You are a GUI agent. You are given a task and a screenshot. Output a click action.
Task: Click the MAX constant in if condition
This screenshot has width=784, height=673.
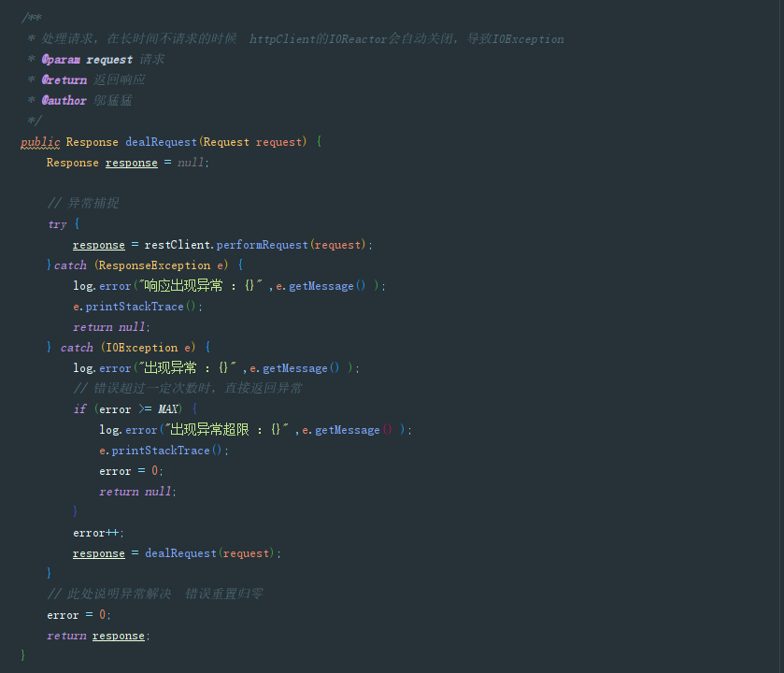coord(168,409)
